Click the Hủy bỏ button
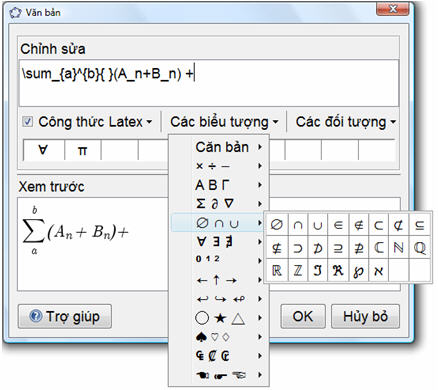This screenshot has width=438, height=390. click(365, 316)
